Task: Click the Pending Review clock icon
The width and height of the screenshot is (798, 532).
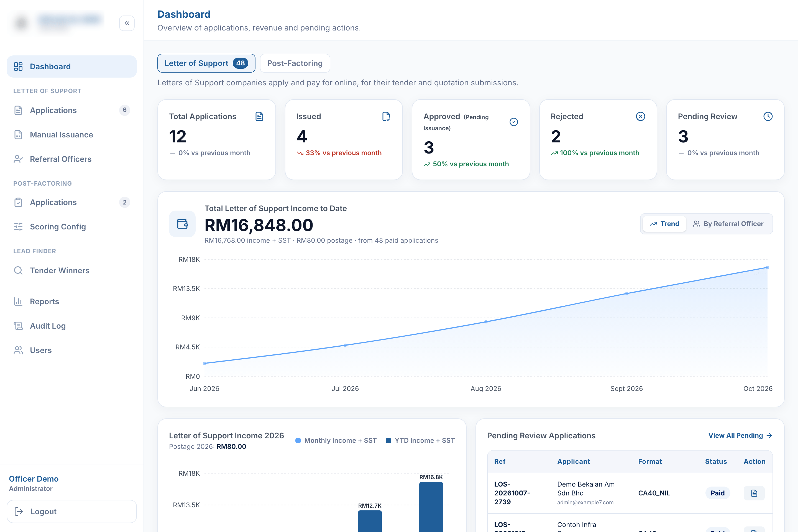Action: (768, 116)
